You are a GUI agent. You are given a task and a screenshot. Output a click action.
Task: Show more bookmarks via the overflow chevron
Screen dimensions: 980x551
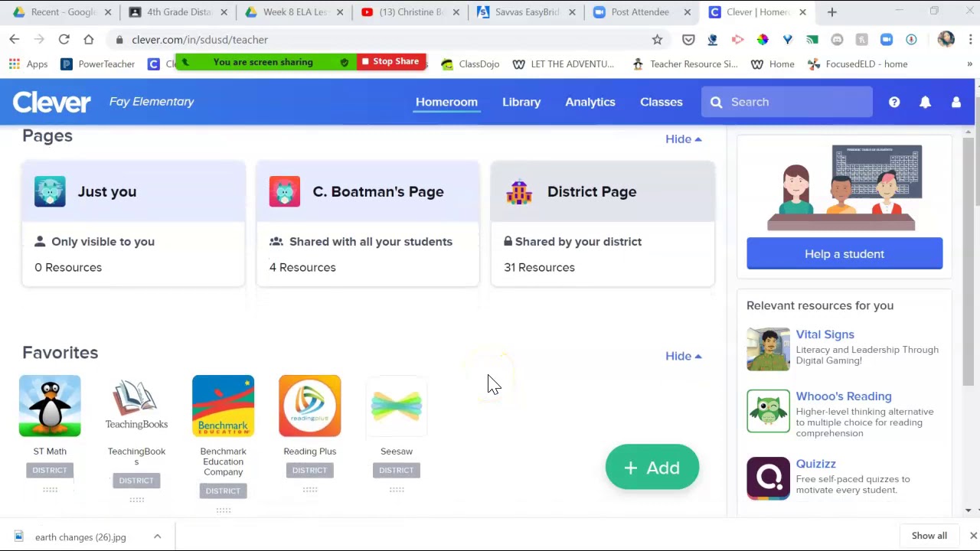(x=969, y=64)
